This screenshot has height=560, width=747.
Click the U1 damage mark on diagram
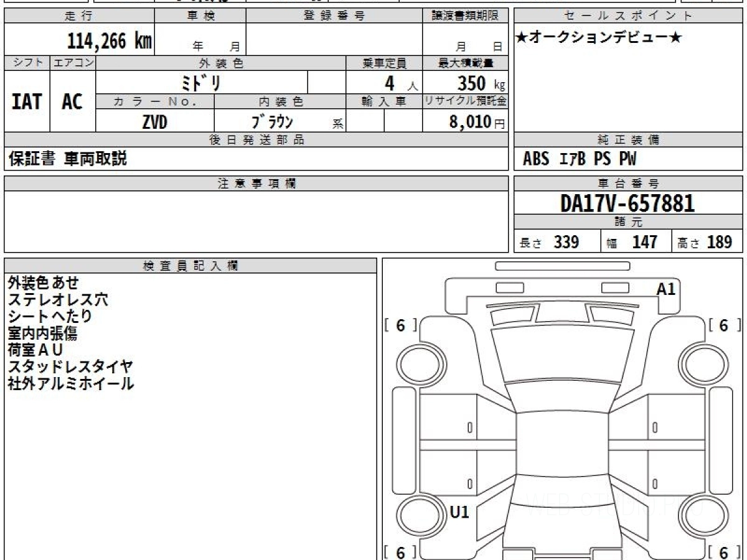point(459,512)
